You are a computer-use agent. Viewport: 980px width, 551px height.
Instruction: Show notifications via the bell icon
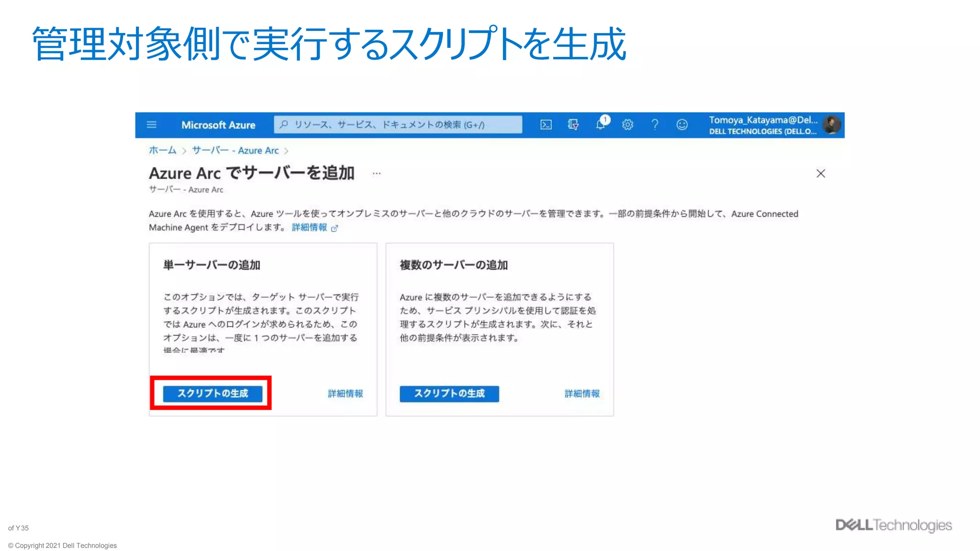(x=601, y=124)
